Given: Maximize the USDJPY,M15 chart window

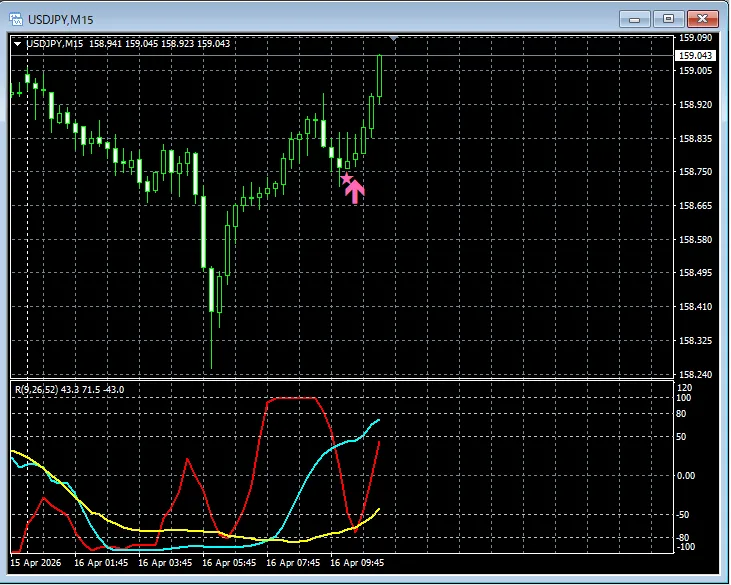Looking at the screenshot, I should [669, 19].
